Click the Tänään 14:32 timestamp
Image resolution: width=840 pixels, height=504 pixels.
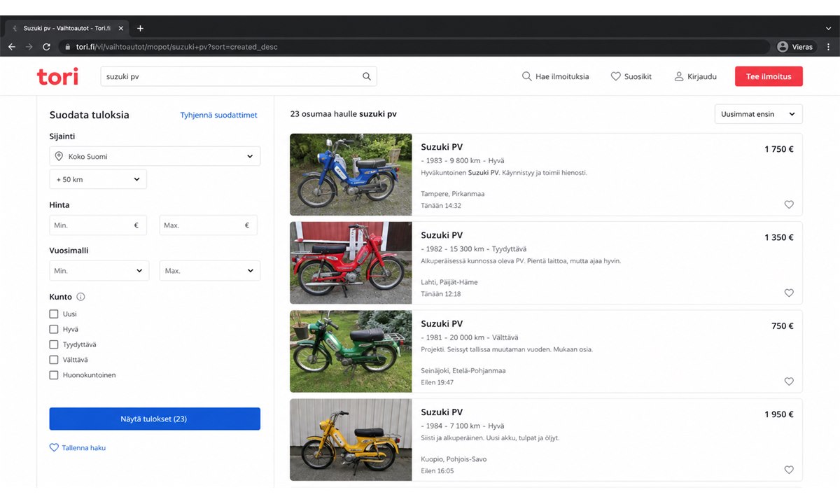[x=441, y=206]
